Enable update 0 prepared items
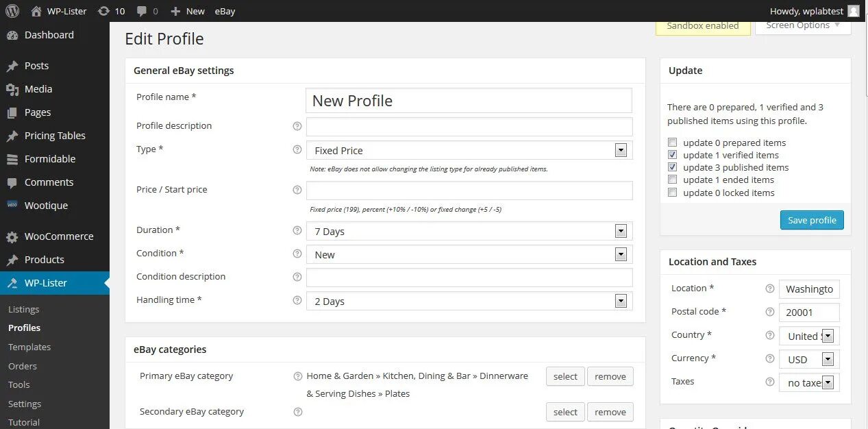 pos(673,142)
